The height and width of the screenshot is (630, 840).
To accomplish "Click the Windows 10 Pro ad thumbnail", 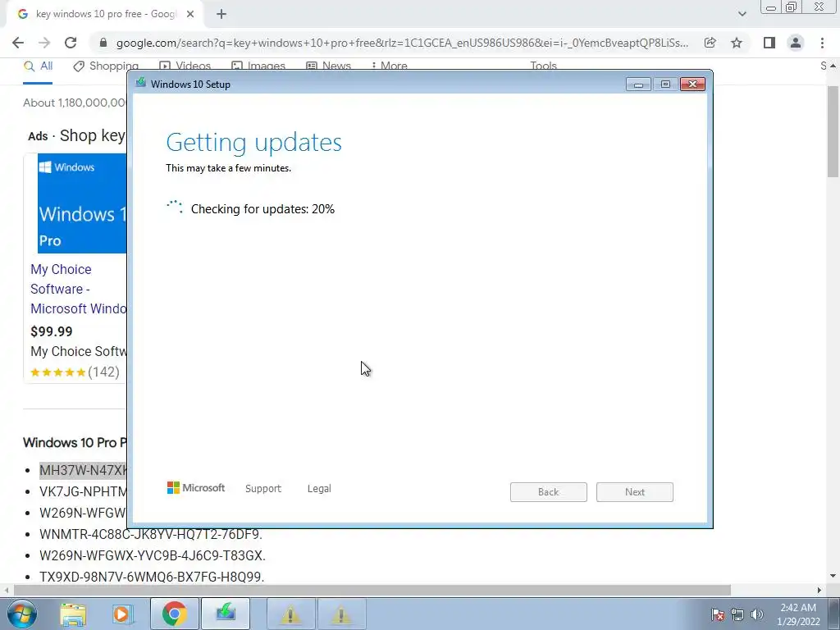I will tap(82, 203).
